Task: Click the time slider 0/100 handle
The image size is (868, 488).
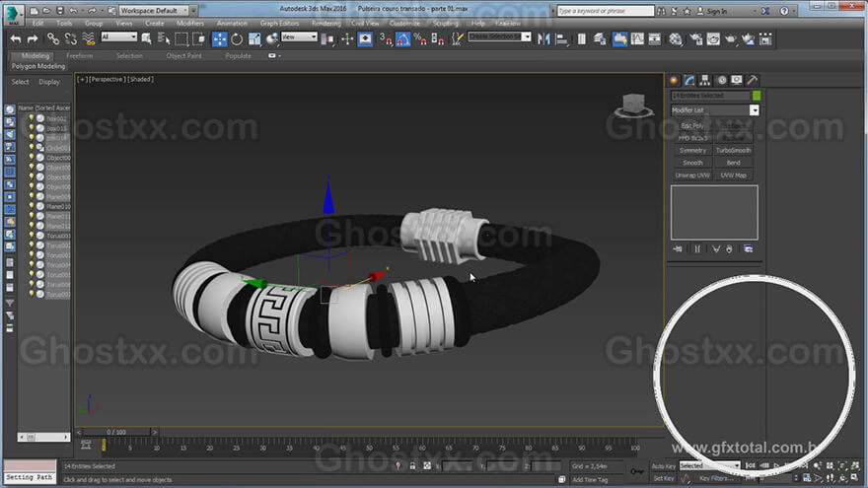Action: (x=116, y=432)
